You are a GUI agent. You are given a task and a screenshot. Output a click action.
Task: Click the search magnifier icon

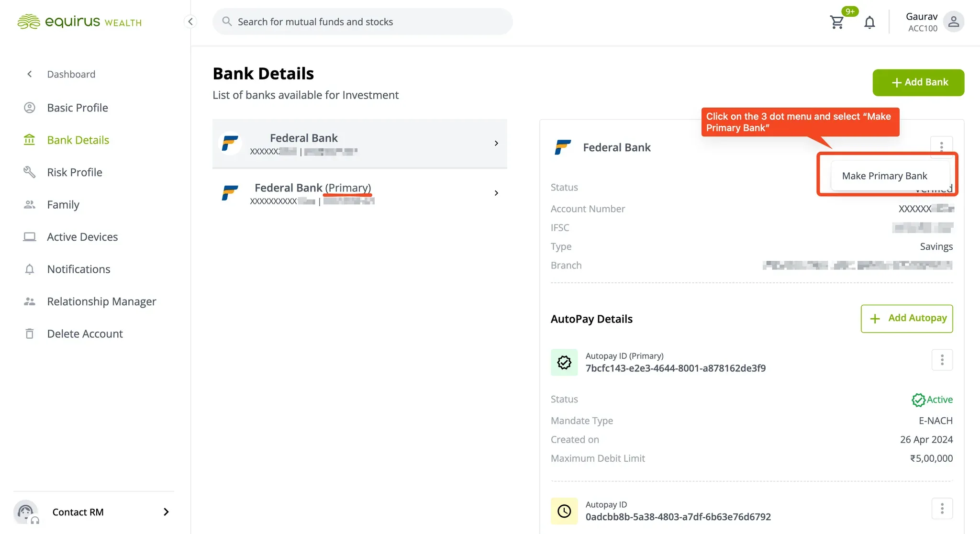coord(227,22)
